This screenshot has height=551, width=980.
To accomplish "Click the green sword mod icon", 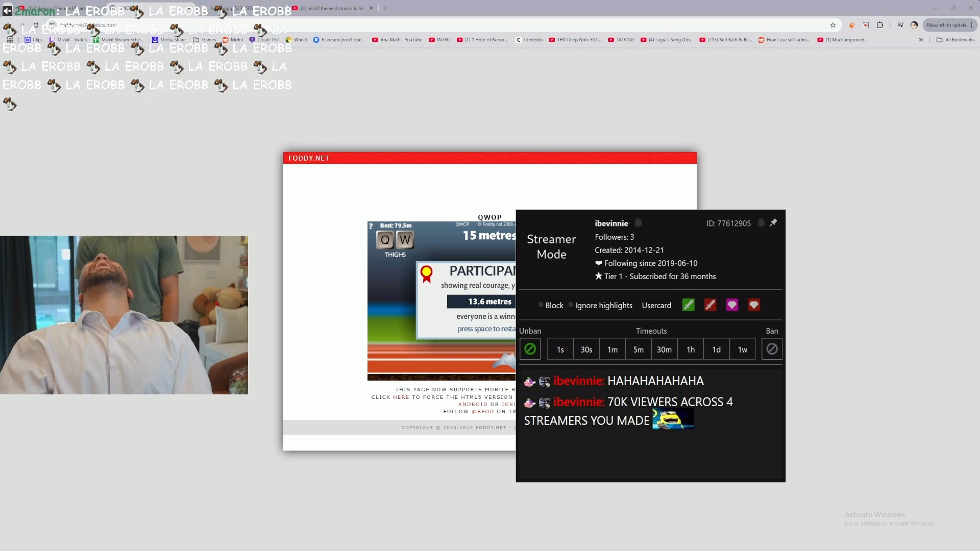I will [x=688, y=305].
